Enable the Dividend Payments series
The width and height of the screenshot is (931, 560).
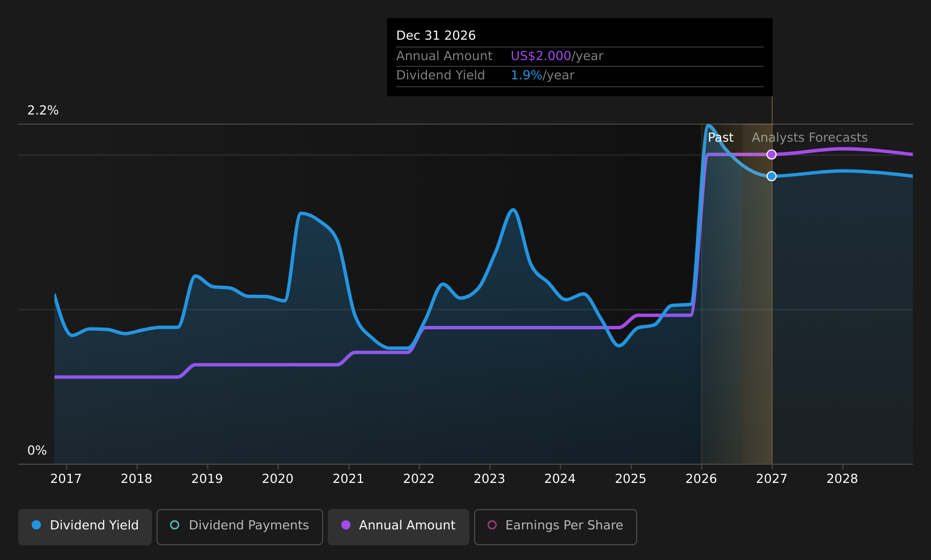coord(240,527)
